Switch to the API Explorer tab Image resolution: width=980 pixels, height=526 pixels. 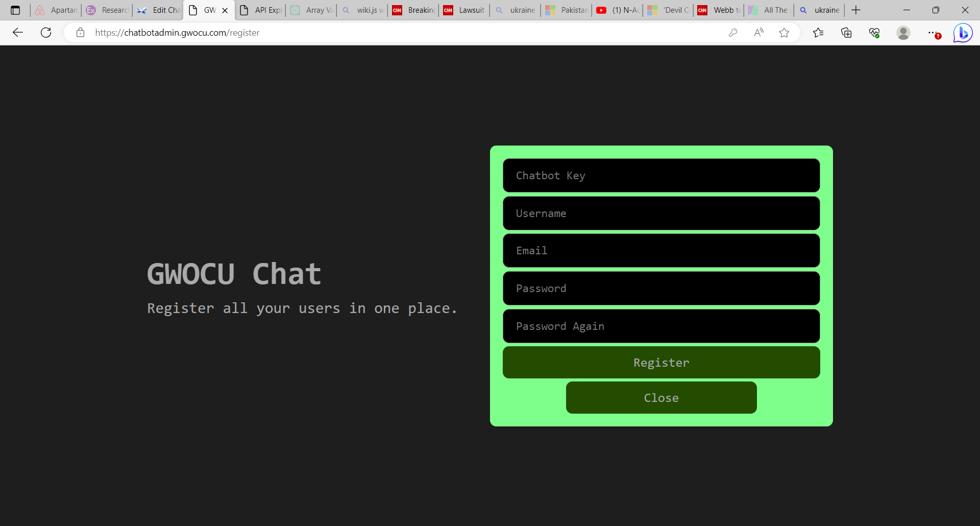pos(261,10)
